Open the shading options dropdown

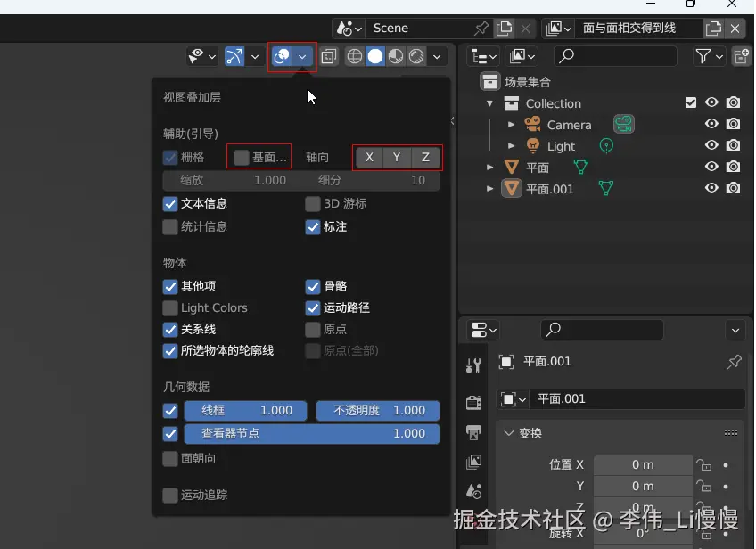coord(437,56)
